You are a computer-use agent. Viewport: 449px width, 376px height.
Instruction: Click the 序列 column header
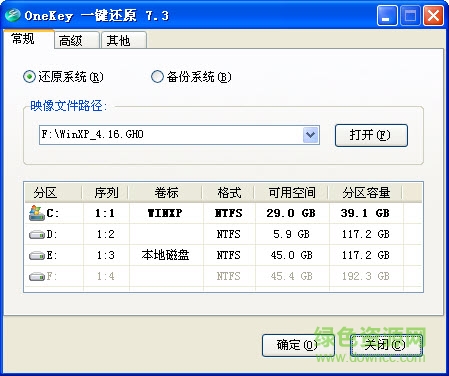coord(106,193)
